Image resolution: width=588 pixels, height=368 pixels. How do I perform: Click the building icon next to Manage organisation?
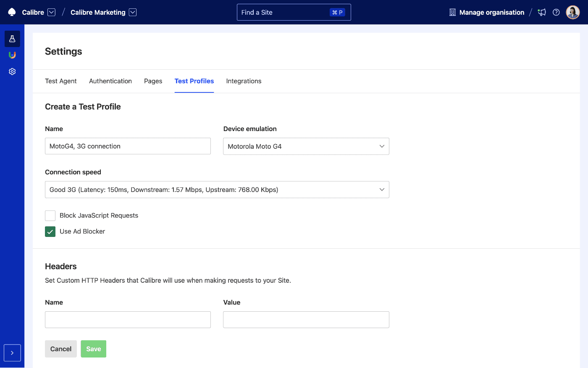(x=452, y=12)
